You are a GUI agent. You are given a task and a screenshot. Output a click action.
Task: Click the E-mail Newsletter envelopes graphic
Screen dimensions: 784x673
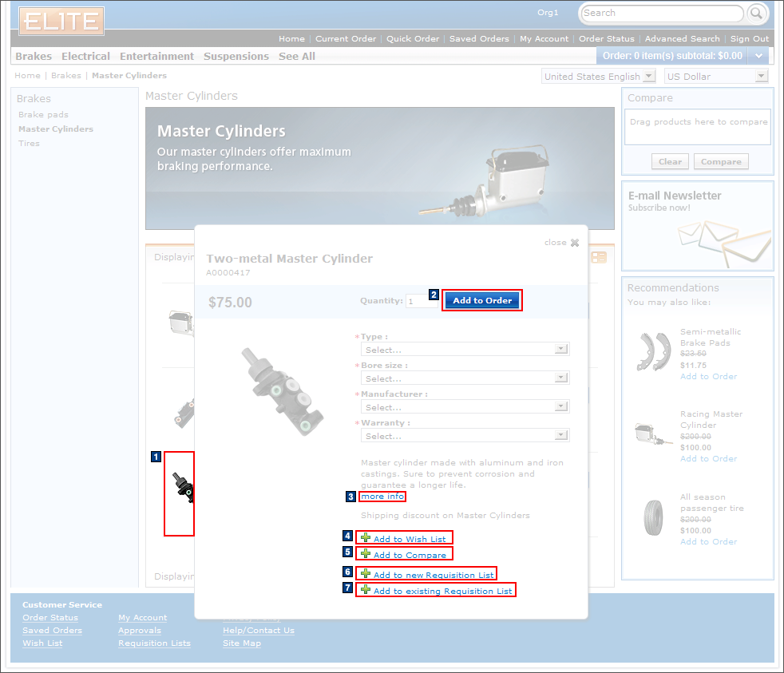coord(724,243)
